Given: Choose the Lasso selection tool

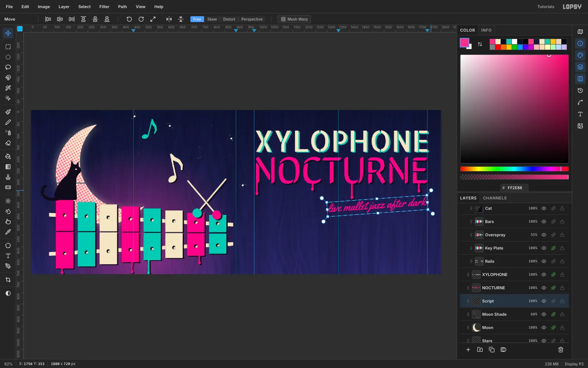Looking at the screenshot, I should 8,67.
